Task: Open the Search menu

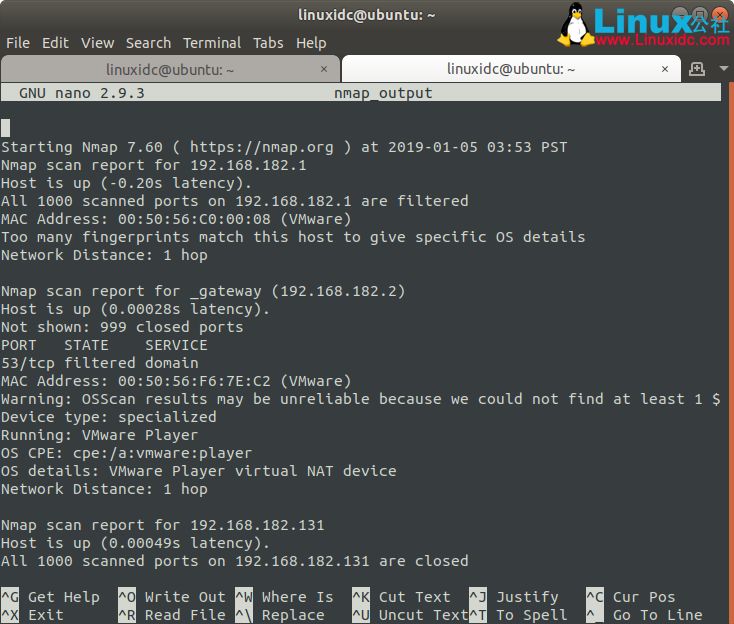Action: (x=148, y=43)
